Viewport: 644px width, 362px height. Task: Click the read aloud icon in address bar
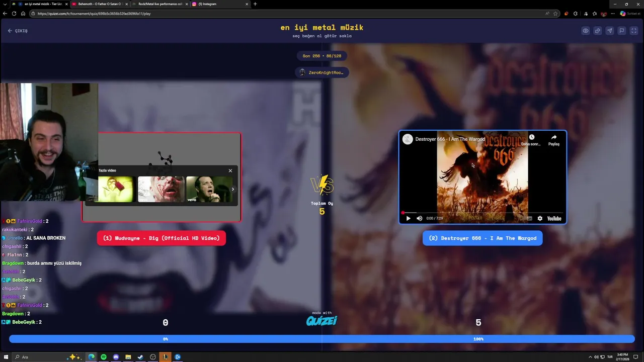tap(547, 14)
